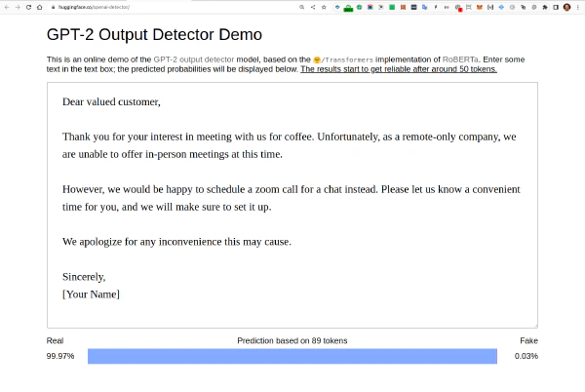Click the 'Real' label
Screen dimensions: 585x392
55,340
